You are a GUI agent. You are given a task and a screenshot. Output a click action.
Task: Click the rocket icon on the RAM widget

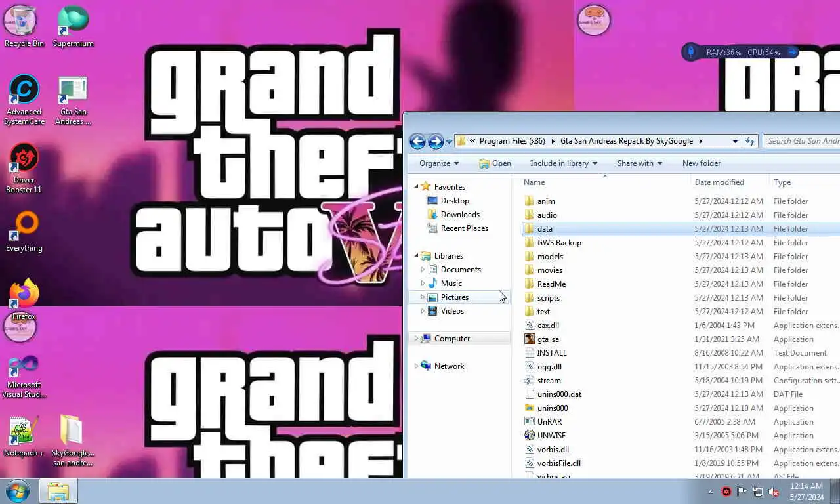[691, 52]
